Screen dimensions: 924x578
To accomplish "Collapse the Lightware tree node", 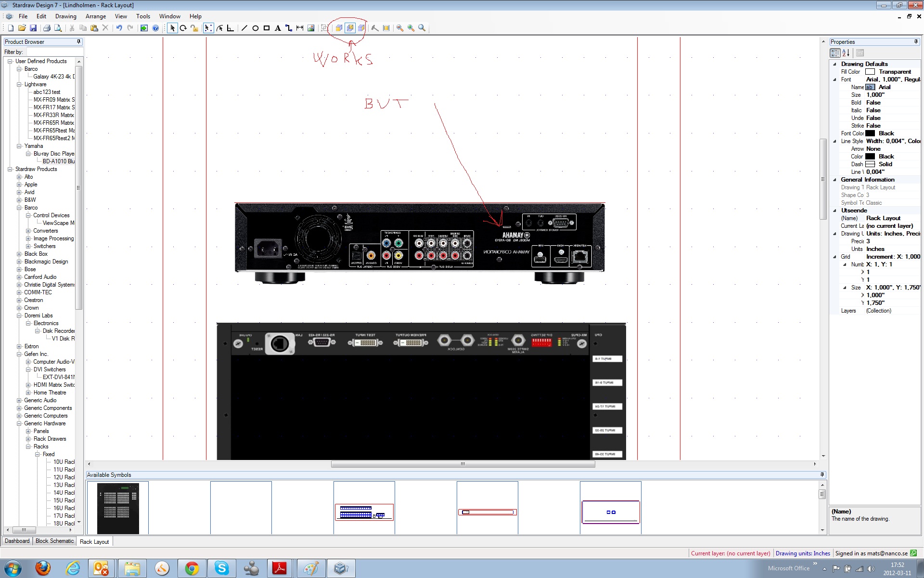I will click(x=19, y=84).
